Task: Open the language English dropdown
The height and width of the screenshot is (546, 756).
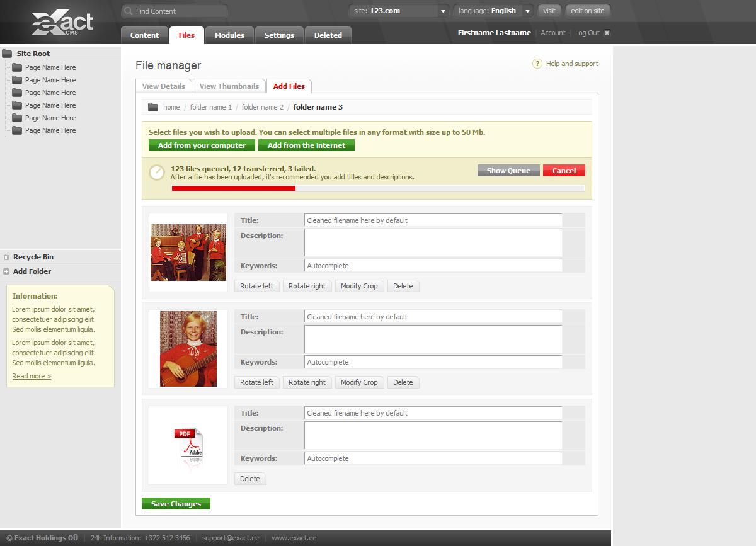Action: [x=494, y=11]
